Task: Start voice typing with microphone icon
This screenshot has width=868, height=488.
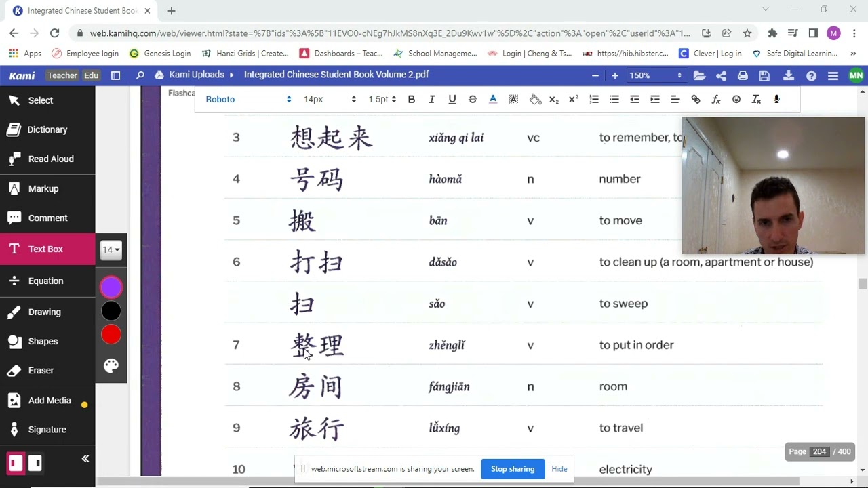Action: [x=777, y=100]
